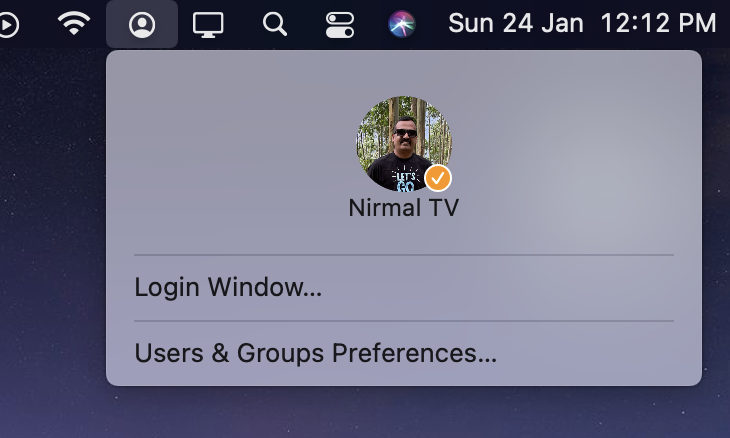Open Spotlight search magnifier icon
Screen dimensions: 730x438
pos(275,24)
